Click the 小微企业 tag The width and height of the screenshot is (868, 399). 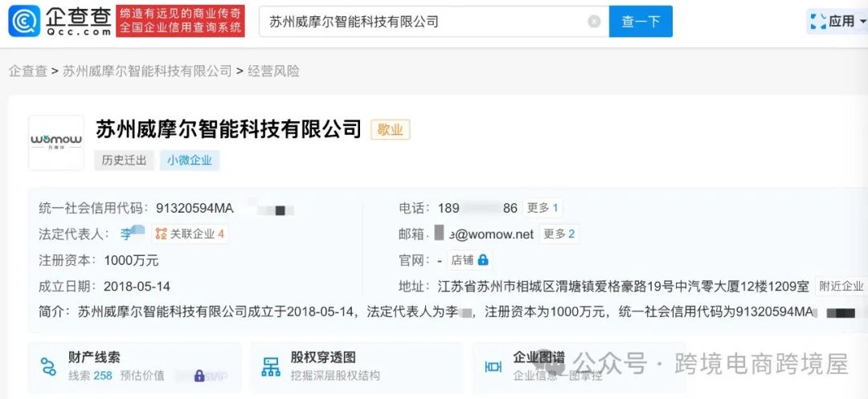coord(190,161)
